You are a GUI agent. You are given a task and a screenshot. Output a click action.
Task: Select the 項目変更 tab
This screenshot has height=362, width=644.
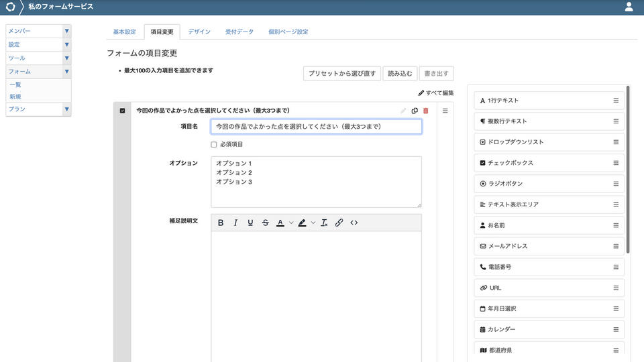[x=162, y=32]
